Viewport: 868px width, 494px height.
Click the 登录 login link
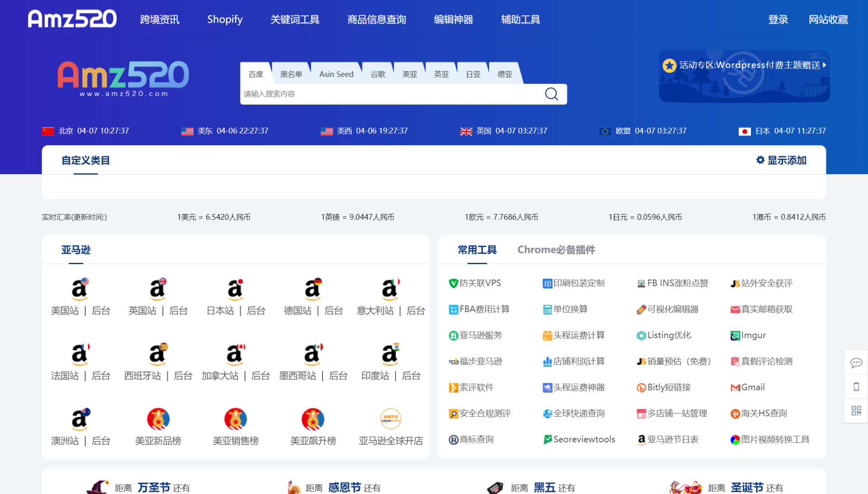tap(778, 19)
